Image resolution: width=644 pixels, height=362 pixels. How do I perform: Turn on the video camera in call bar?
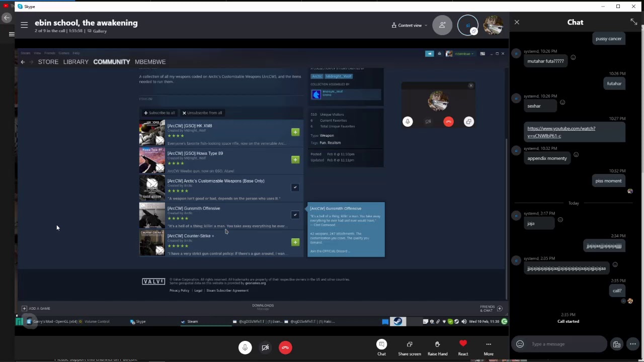coord(265,347)
